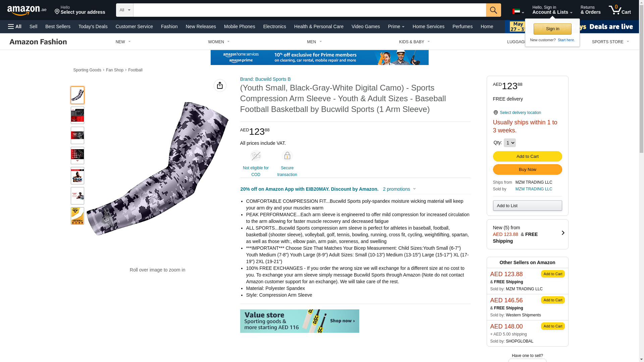Viewport: 644px width, 362px height.
Task: Click the Secure transaction lock icon
Action: 287,156
